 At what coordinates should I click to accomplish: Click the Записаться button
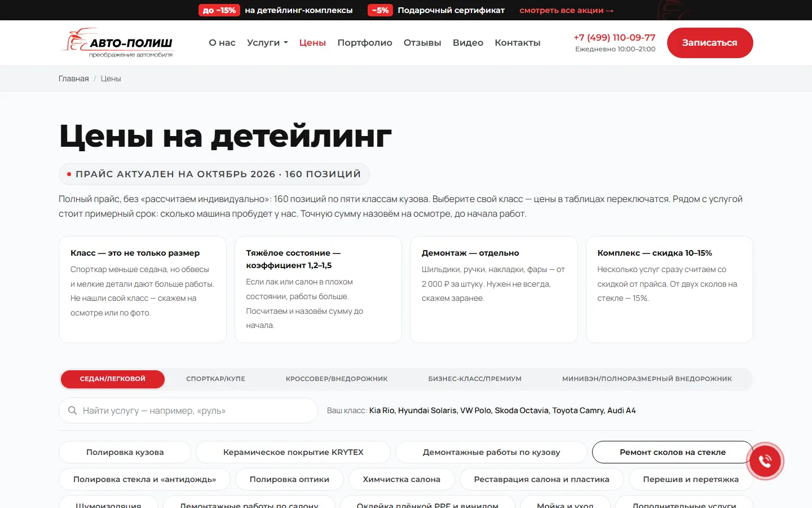click(x=710, y=43)
